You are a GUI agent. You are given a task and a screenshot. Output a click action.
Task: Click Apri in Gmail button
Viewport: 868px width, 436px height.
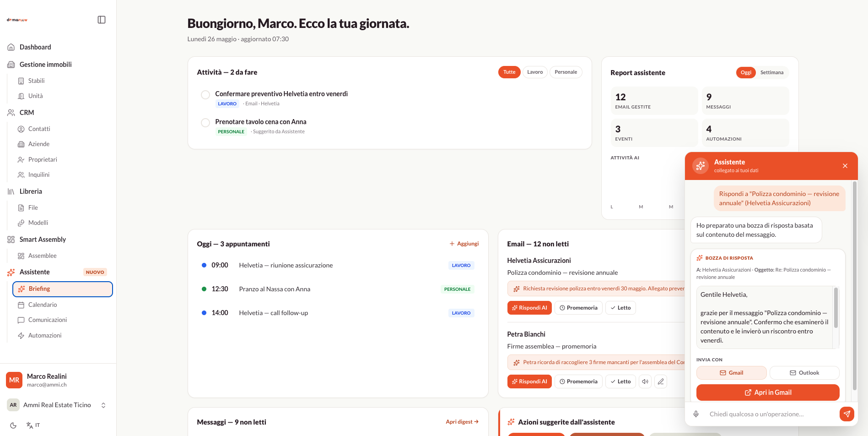pos(768,392)
